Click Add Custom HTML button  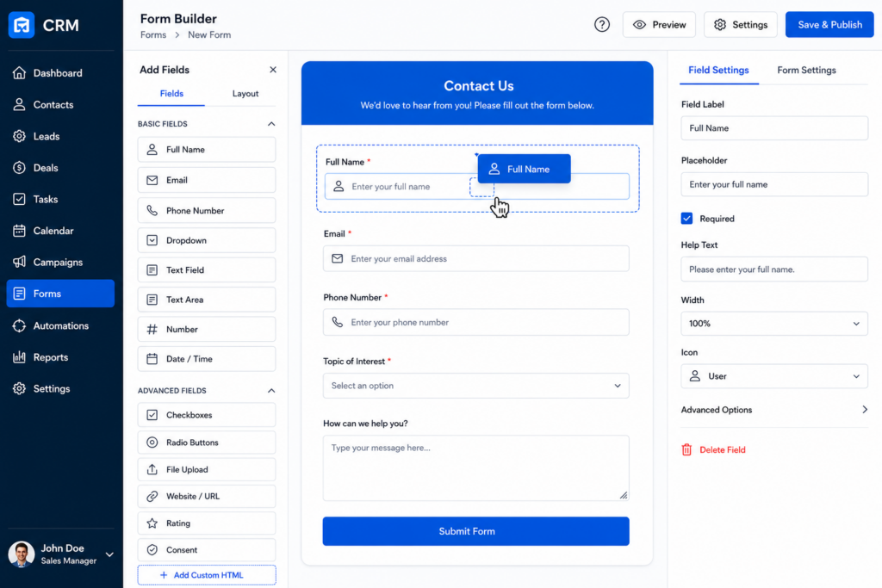[x=207, y=575]
